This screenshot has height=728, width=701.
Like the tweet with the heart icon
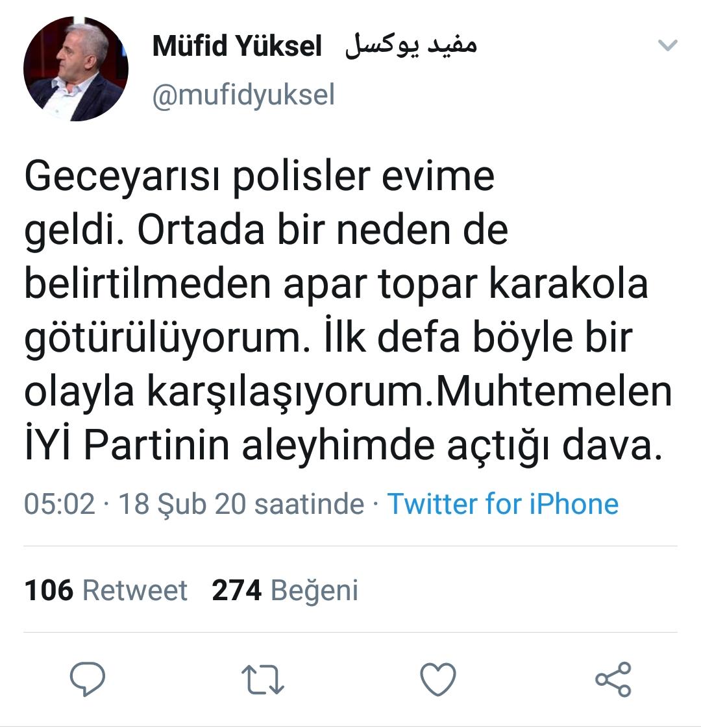(438, 679)
